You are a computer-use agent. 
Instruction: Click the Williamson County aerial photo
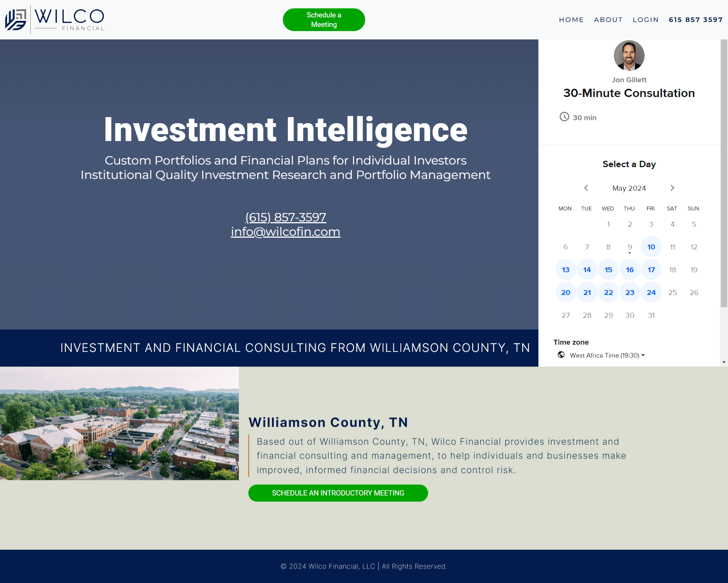coord(119,423)
